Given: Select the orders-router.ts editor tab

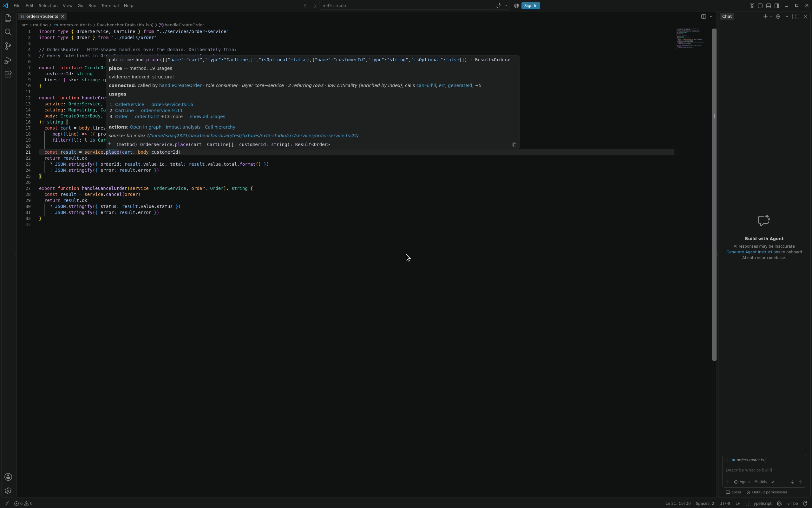Looking at the screenshot, I should tap(42, 17).
